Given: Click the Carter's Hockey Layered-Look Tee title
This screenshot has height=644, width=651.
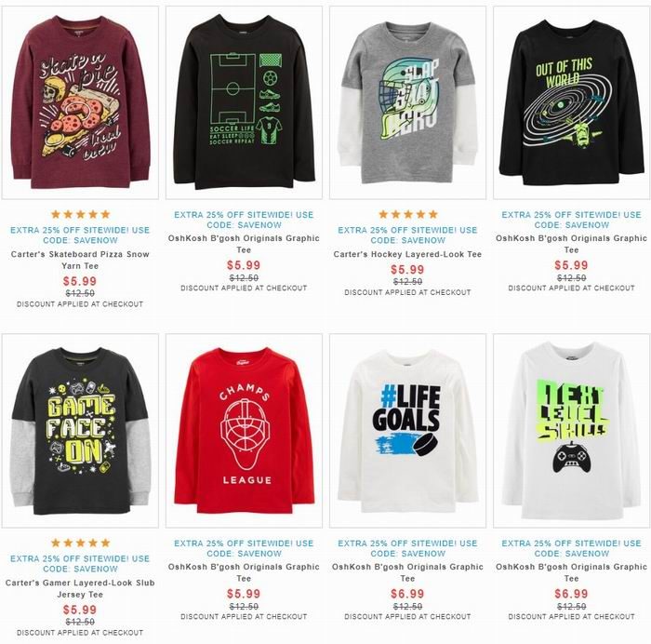Looking at the screenshot, I should (407, 254).
